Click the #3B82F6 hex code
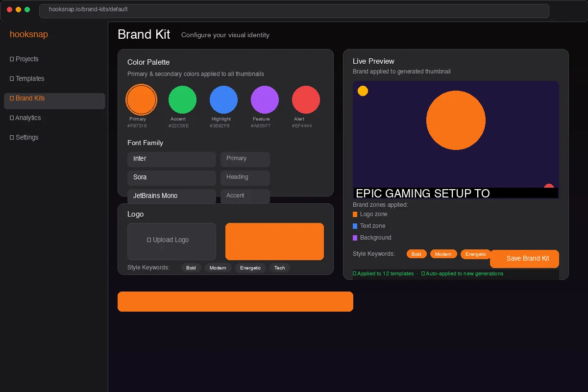Image resolution: width=588 pixels, height=392 pixels. click(x=220, y=126)
